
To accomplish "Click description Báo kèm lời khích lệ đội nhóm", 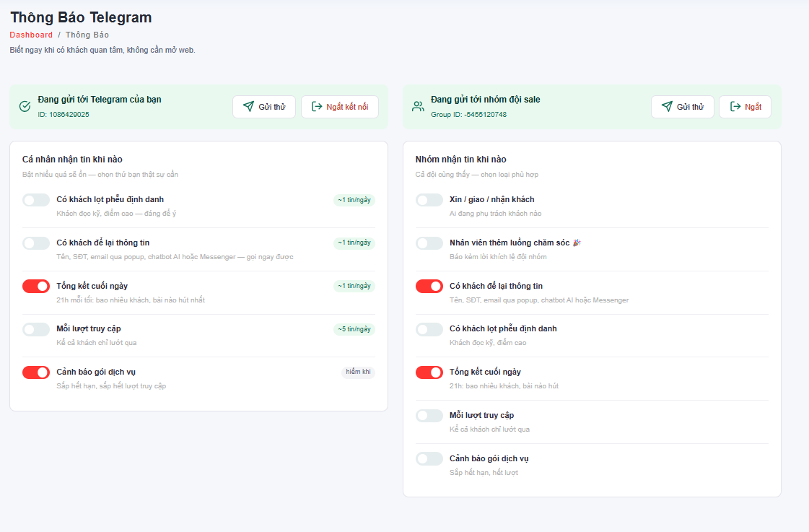I will (x=498, y=257).
